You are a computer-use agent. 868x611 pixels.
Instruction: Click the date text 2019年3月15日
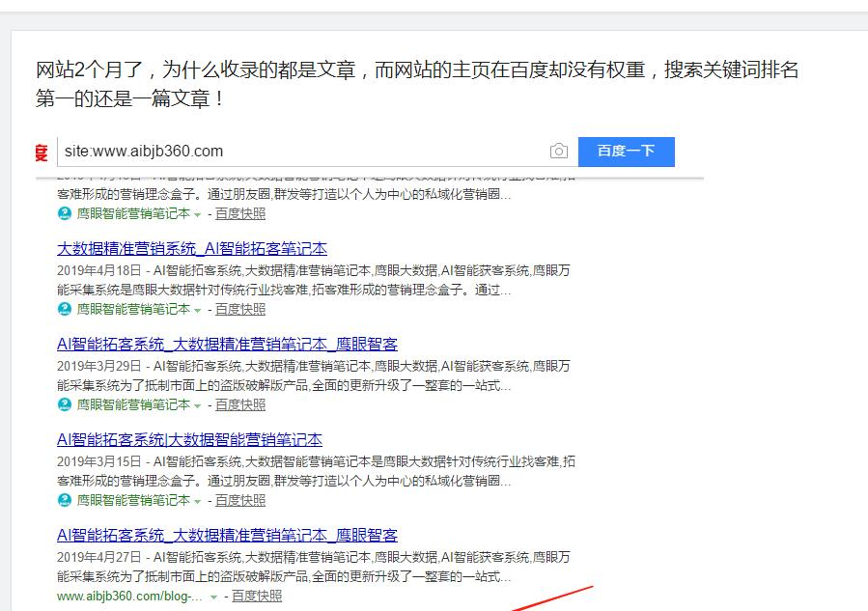coord(99,461)
